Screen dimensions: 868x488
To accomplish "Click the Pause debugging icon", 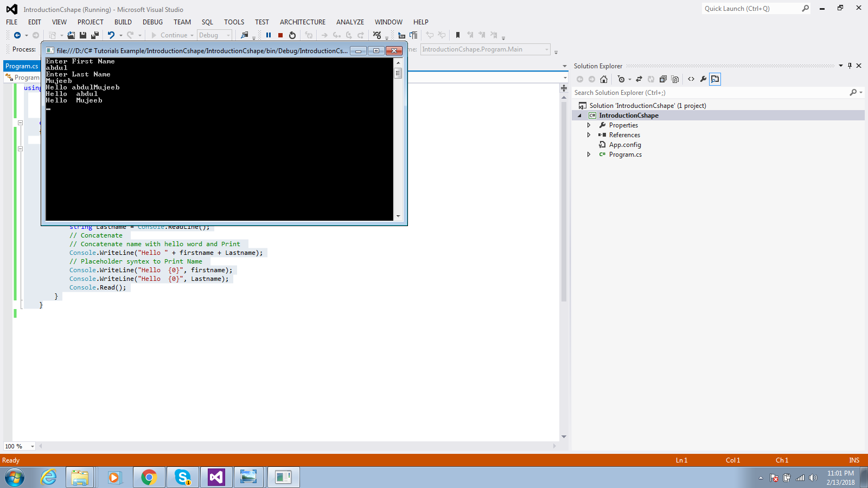I will tap(269, 35).
